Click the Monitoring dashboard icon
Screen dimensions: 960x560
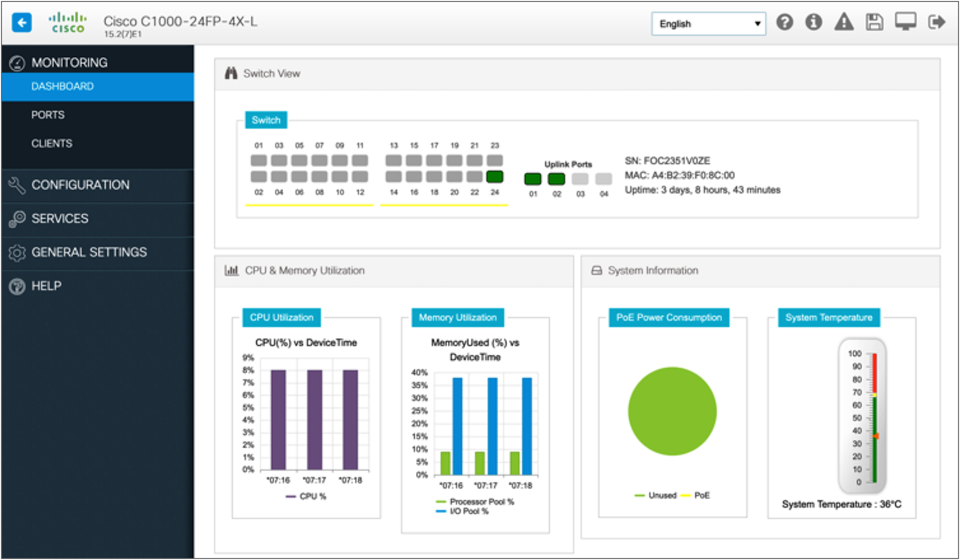[x=17, y=62]
